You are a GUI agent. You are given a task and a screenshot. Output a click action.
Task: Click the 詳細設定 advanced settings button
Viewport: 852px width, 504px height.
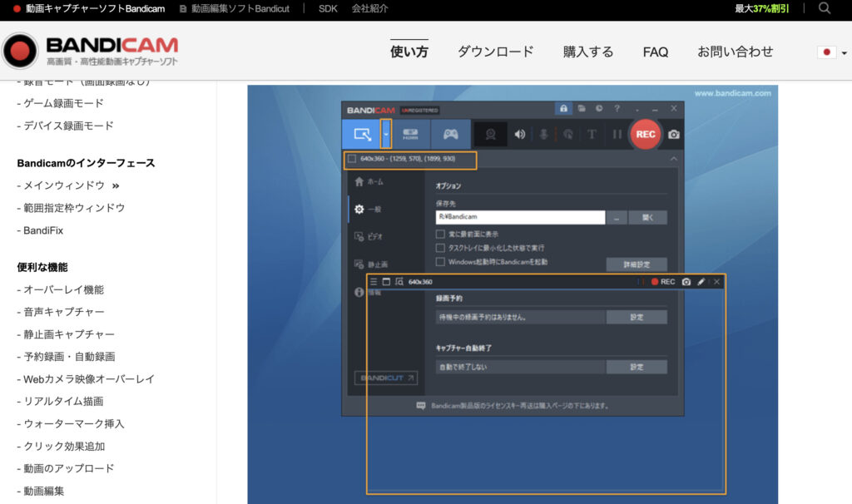[x=637, y=264]
